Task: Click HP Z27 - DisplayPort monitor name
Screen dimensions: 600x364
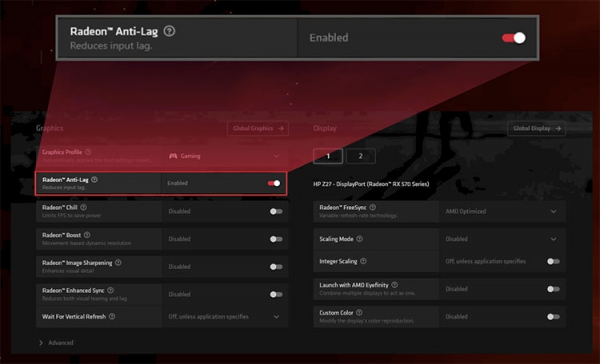Action: [x=371, y=184]
